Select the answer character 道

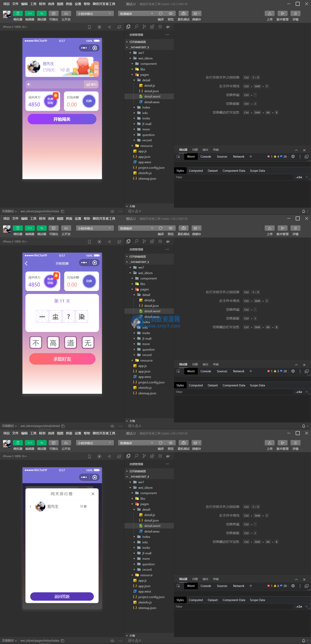[71, 342]
